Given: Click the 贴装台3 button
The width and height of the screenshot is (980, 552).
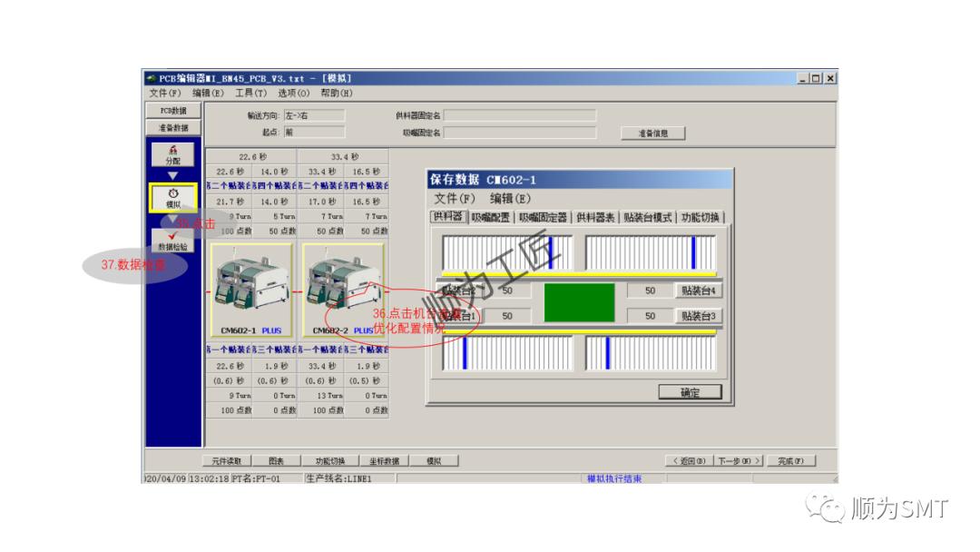Looking at the screenshot, I should (x=698, y=316).
